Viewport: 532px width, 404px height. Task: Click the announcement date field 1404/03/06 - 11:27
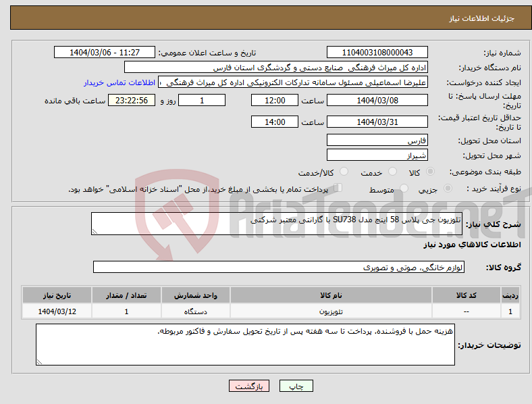click(x=105, y=52)
